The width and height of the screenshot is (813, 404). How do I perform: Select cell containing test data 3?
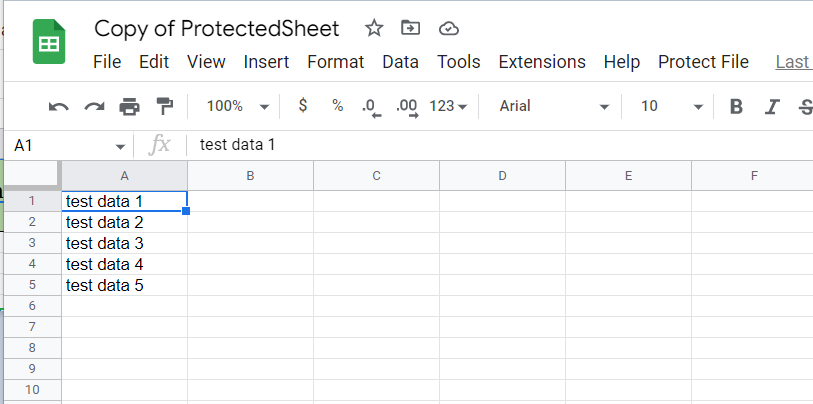pyautogui.click(x=124, y=243)
